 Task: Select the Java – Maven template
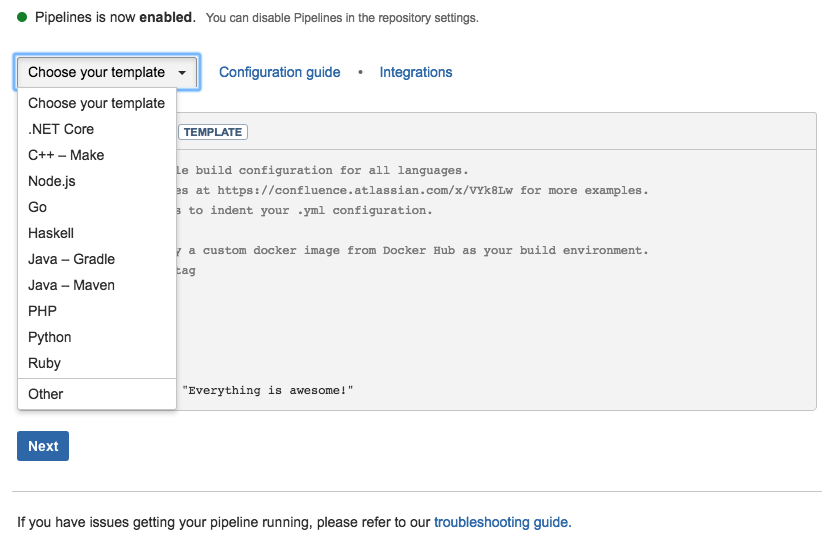[97, 285]
